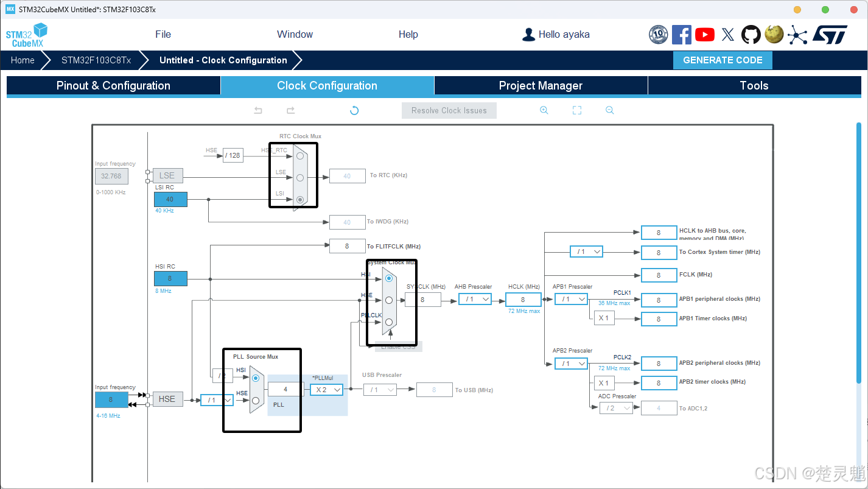Open the File menu
Screen dimensions: 868x489
(x=163, y=35)
